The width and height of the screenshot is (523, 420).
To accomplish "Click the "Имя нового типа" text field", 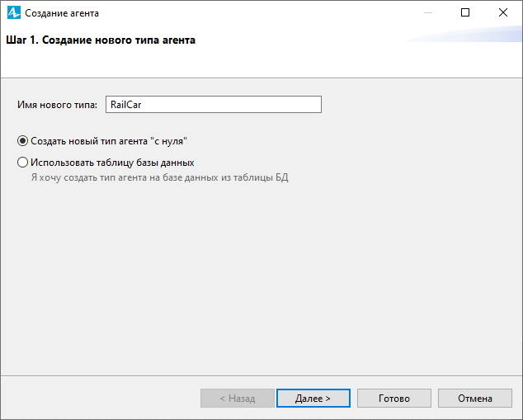I will tap(214, 105).
